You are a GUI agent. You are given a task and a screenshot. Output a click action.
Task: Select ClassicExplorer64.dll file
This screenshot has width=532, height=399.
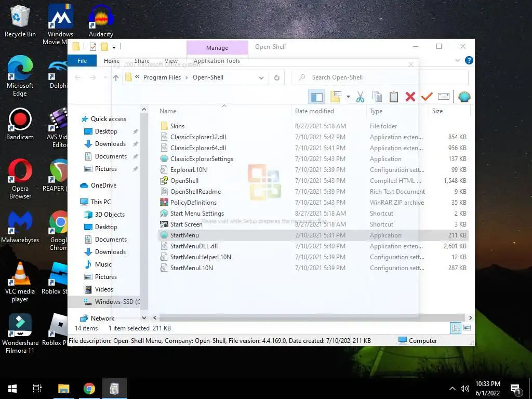click(x=198, y=148)
